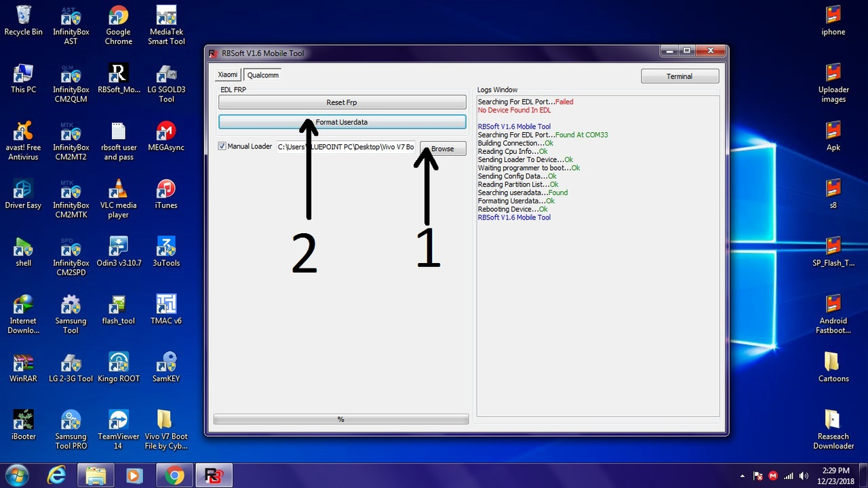Open InfinityBox CM2MT2 shortcut
The image size is (868, 488).
pos(71,141)
